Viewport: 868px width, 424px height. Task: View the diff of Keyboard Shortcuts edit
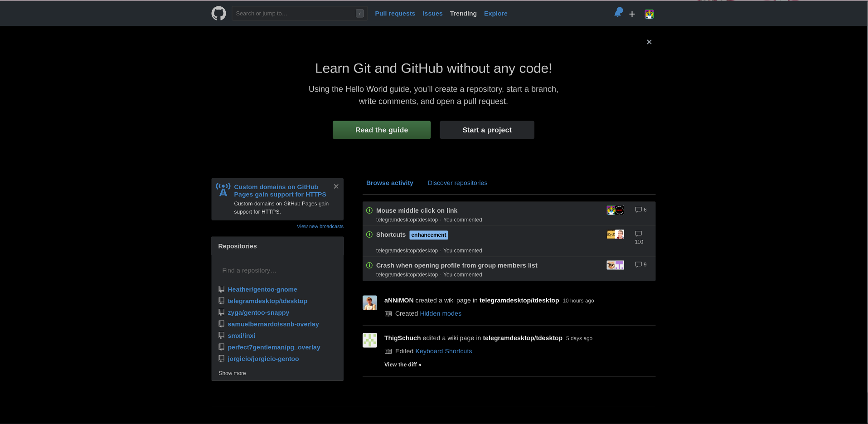click(x=402, y=364)
